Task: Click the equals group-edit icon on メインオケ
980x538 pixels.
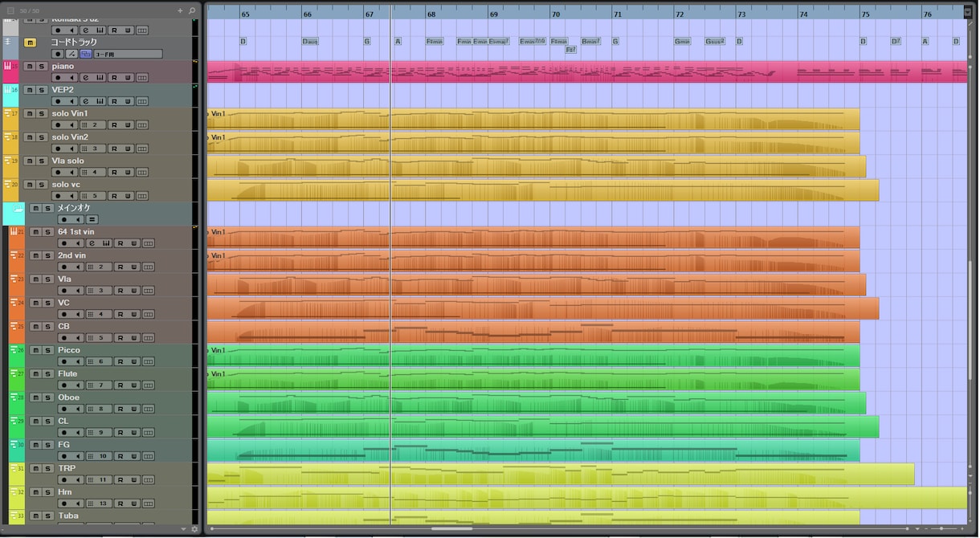Action: pos(92,219)
